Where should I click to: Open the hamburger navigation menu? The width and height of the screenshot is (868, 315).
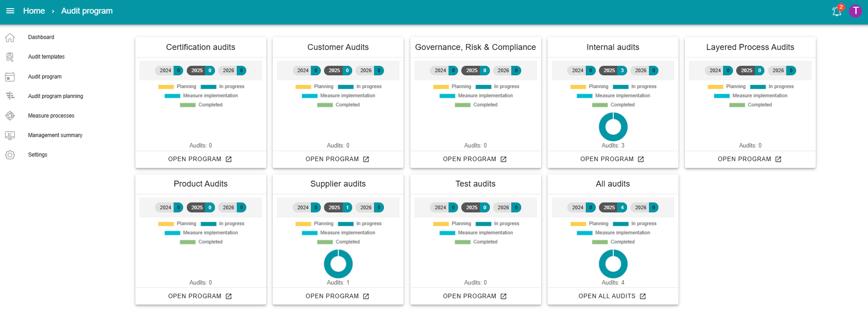pyautogui.click(x=10, y=11)
